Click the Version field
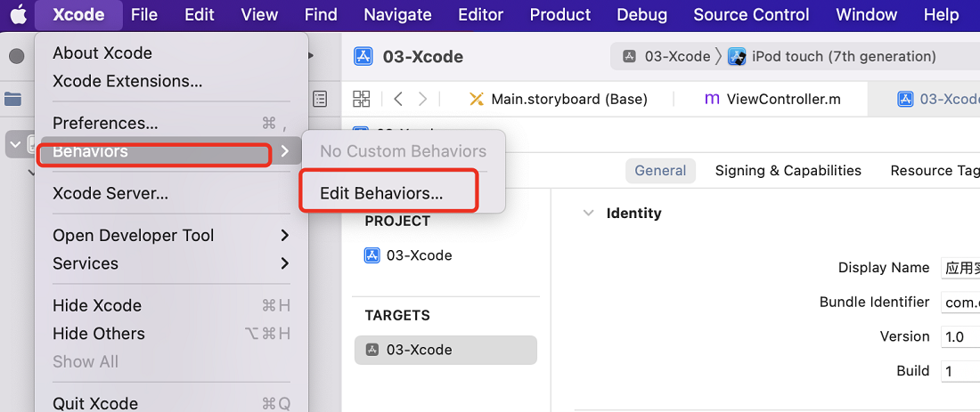 pyautogui.click(x=960, y=337)
